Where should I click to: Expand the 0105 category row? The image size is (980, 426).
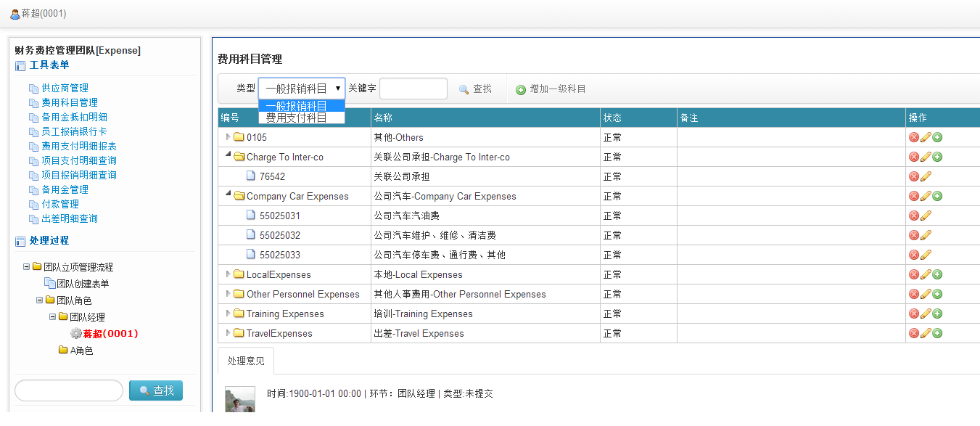(228, 137)
